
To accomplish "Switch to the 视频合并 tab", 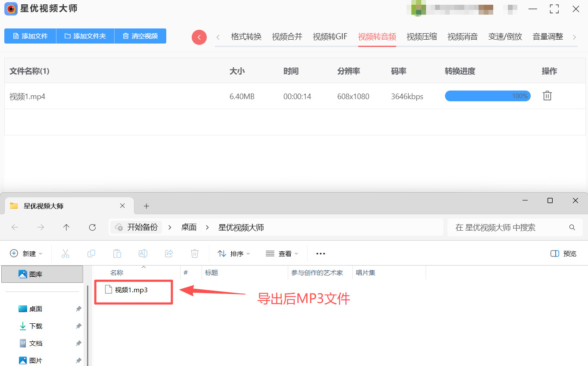I will click(287, 37).
